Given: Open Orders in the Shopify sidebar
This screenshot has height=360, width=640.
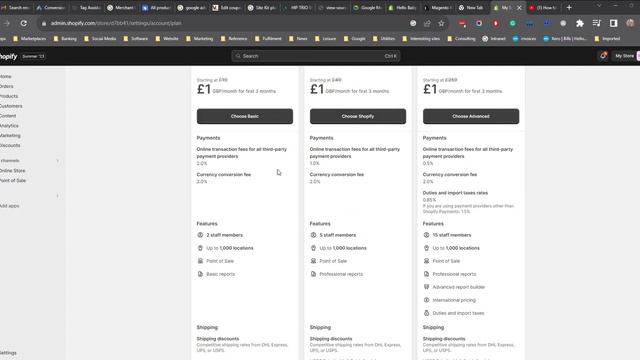Looking at the screenshot, I should (x=7, y=86).
